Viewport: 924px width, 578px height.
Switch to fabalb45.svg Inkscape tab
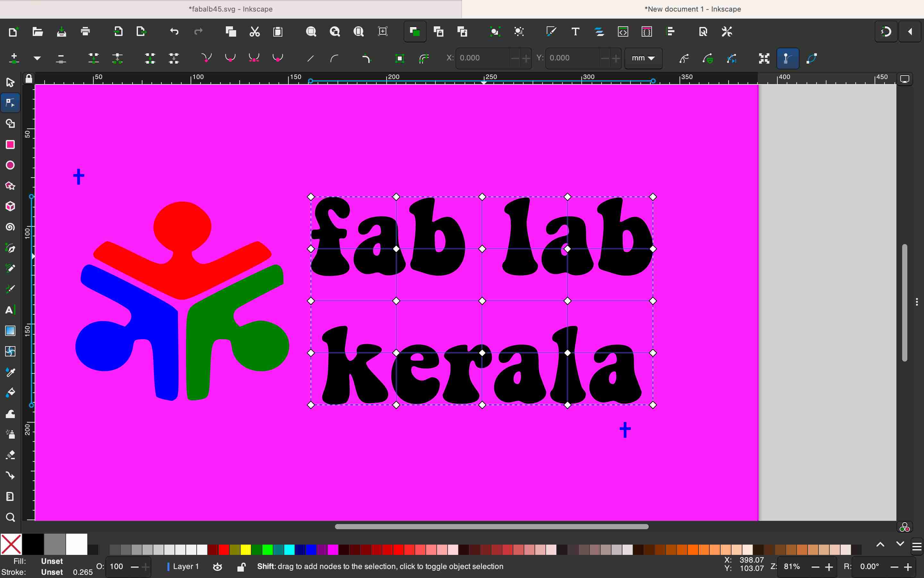click(231, 9)
